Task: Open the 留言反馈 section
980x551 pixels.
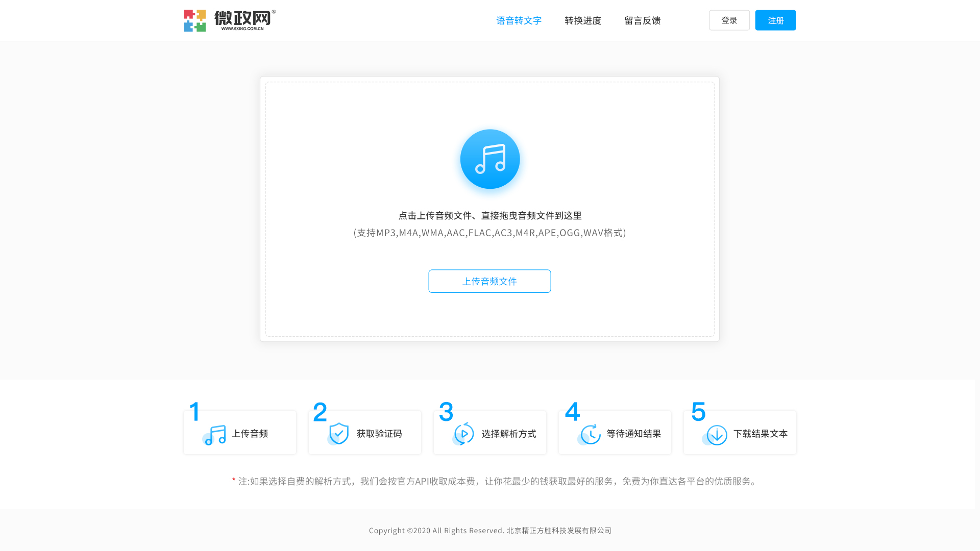Action: point(642,20)
